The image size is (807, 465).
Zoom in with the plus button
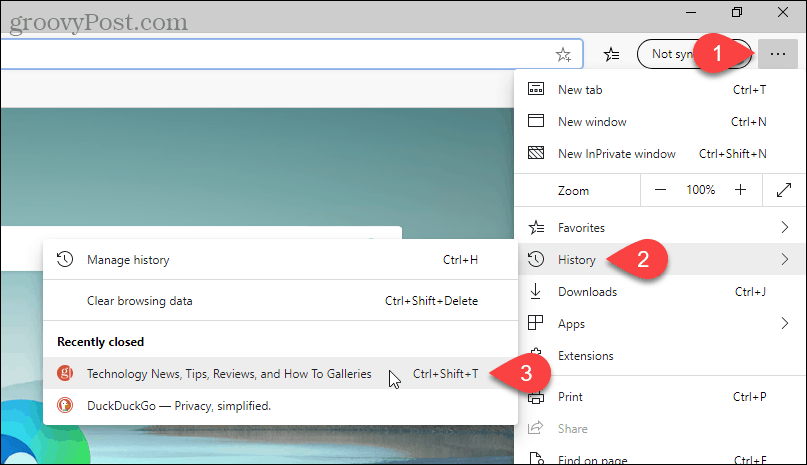[740, 190]
